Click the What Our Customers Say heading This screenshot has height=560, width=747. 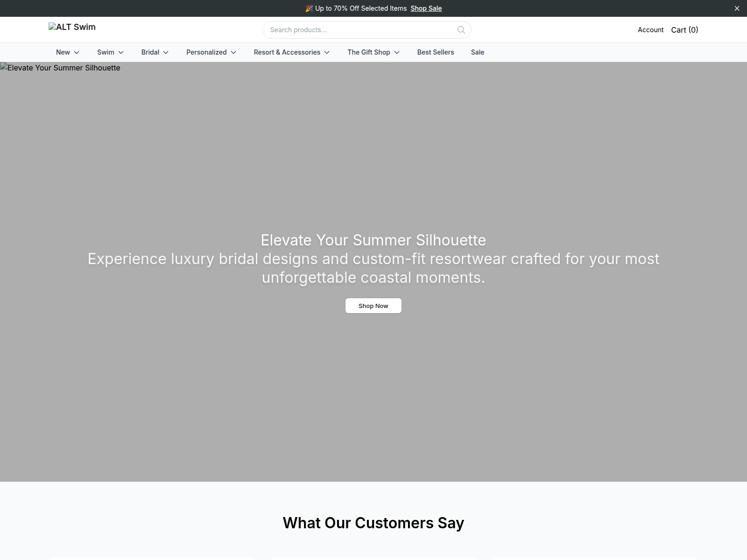pos(373,523)
